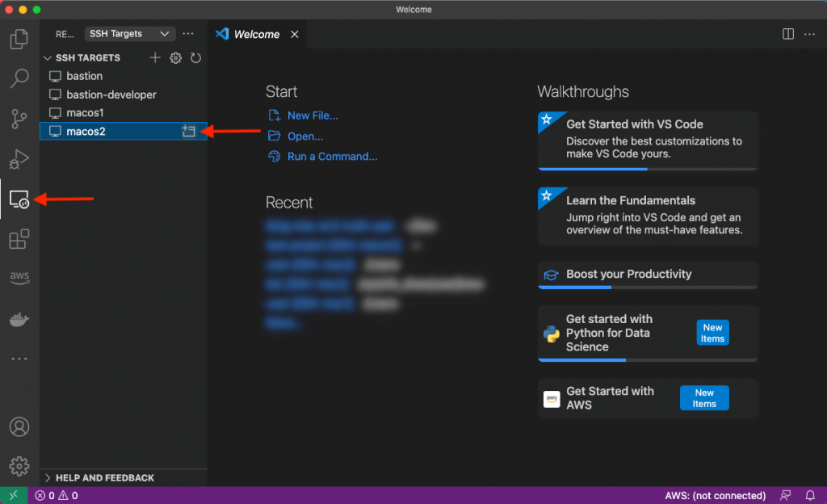Screen dimensions: 827x504
Task: Open the Extensions view
Action: pos(19,239)
